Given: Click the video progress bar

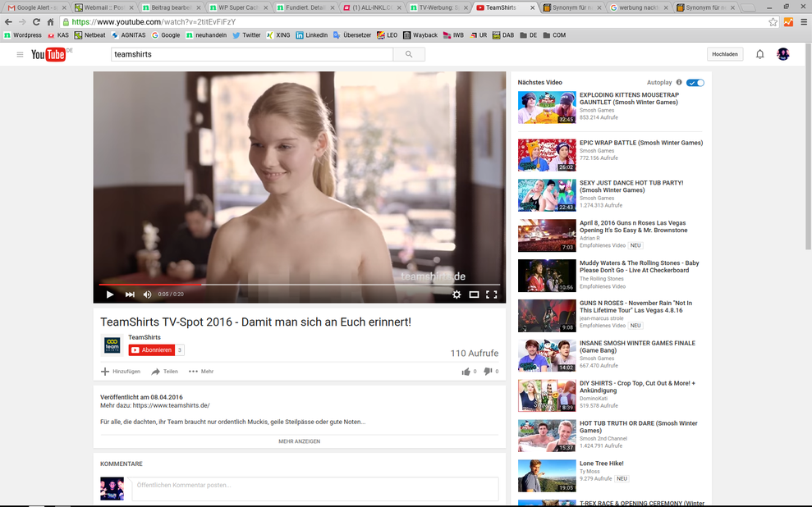Looking at the screenshot, I should pyautogui.click(x=300, y=285).
